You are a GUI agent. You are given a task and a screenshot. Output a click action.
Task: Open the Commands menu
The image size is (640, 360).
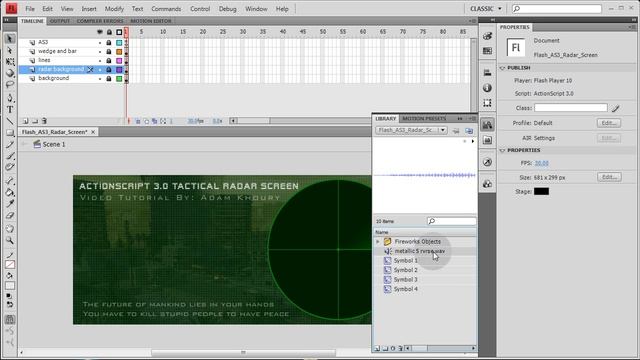[x=166, y=9]
